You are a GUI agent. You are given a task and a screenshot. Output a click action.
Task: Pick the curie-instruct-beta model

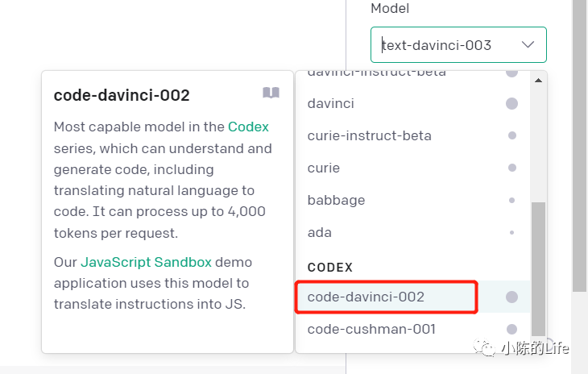[x=413, y=135]
